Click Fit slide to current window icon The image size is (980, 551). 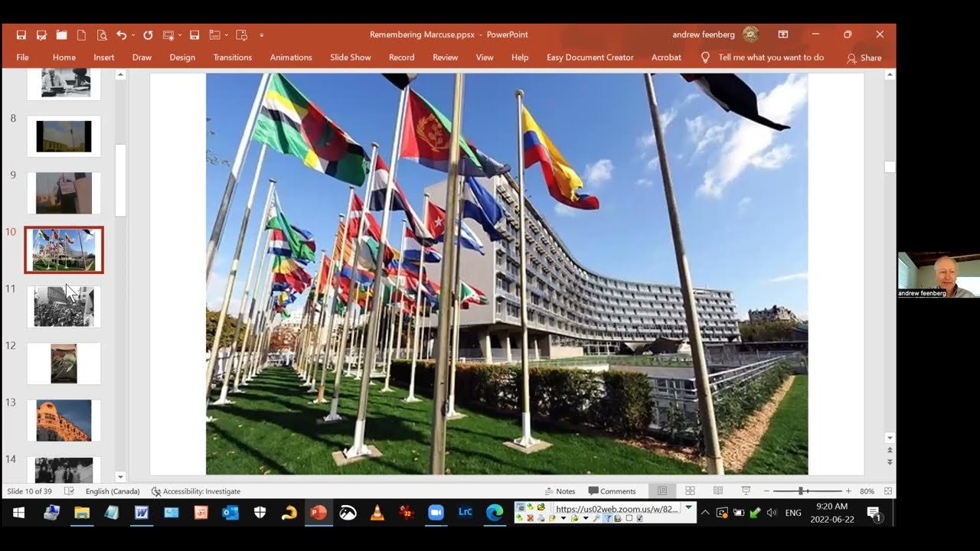click(x=888, y=491)
